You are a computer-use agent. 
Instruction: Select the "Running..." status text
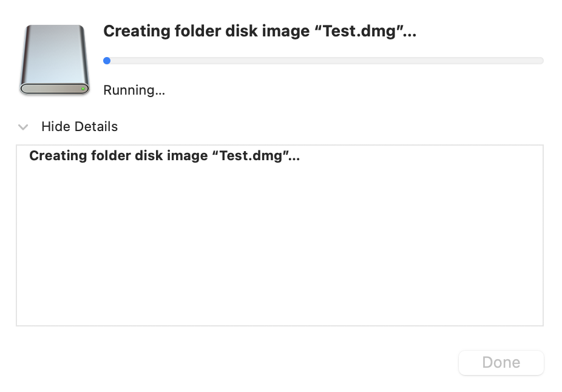[134, 90]
